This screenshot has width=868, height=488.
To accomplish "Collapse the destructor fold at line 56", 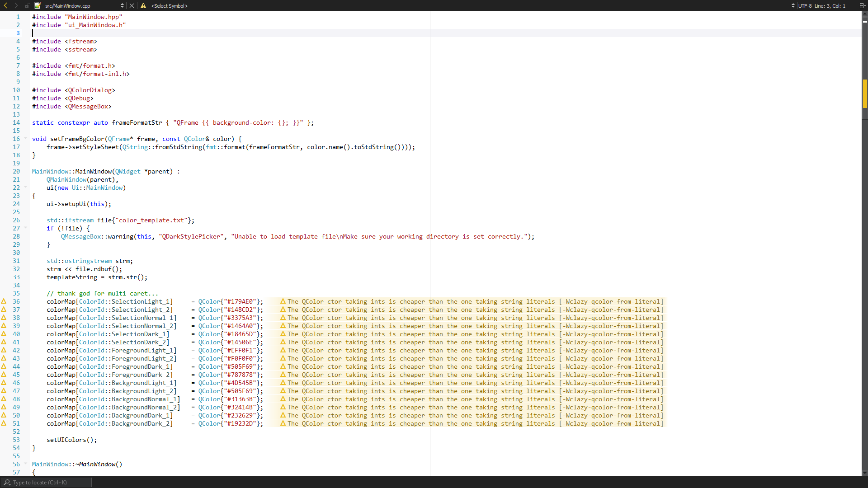I will tap(26, 464).
